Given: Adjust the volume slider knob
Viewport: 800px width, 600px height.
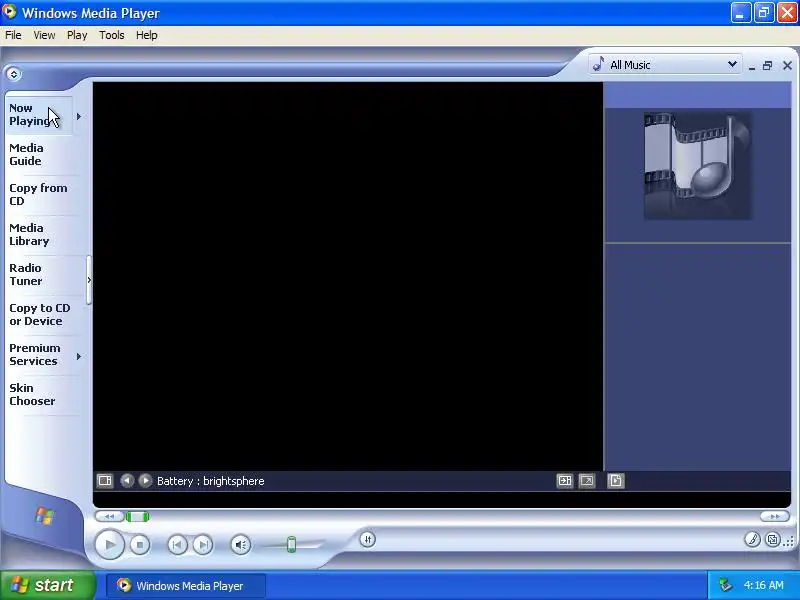Looking at the screenshot, I should [291, 544].
